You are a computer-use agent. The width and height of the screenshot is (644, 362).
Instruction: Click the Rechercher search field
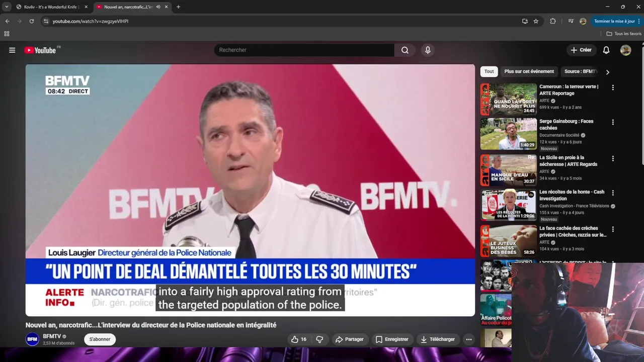click(x=304, y=50)
